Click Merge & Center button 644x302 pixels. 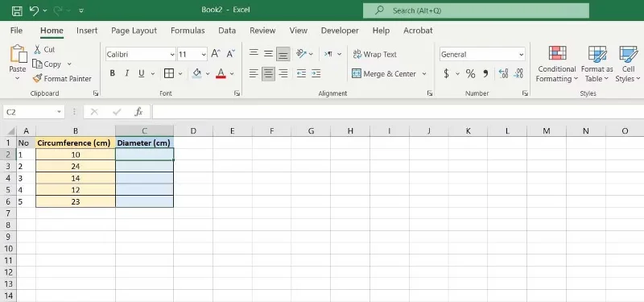pos(384,74)
